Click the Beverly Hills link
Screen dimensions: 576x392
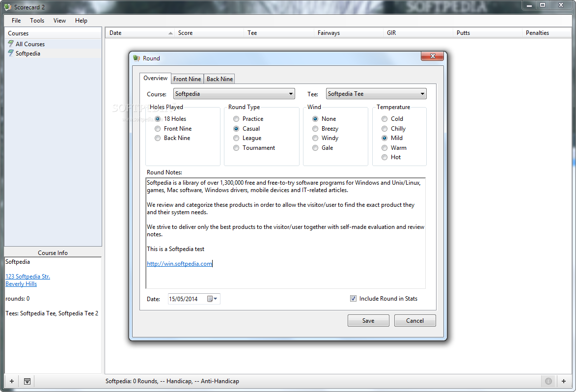[21, 283]
